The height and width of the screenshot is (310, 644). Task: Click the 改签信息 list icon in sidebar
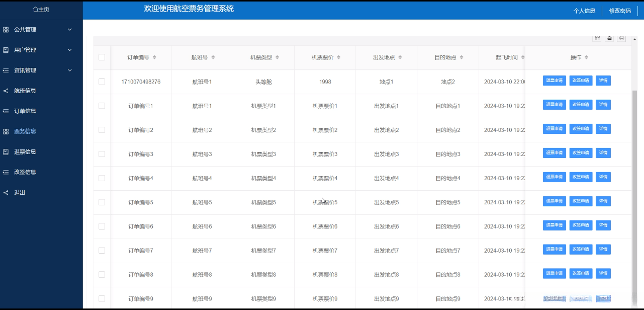tap(6, 172)
